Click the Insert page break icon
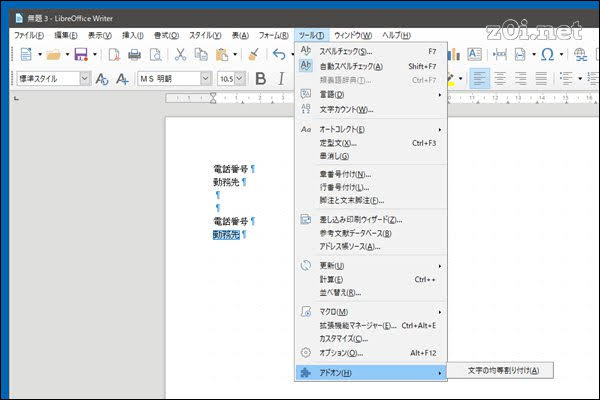Screen dimensions: 600x400 [499, 54]
